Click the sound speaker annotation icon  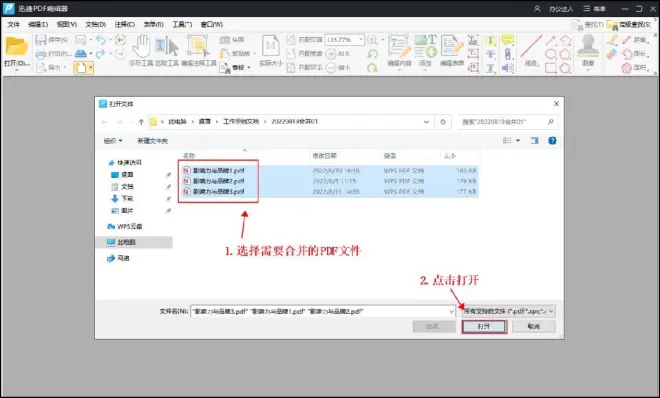[x=508, y=68]
